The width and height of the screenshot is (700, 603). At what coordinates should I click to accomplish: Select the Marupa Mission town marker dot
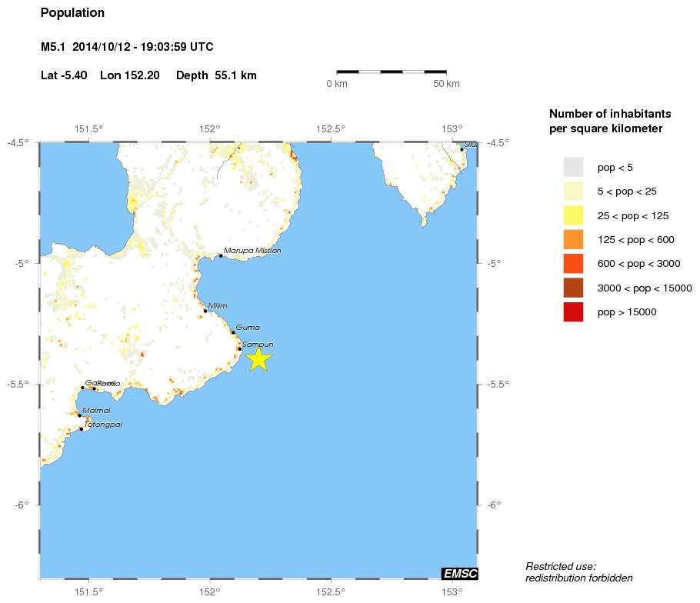coord(221,255)
